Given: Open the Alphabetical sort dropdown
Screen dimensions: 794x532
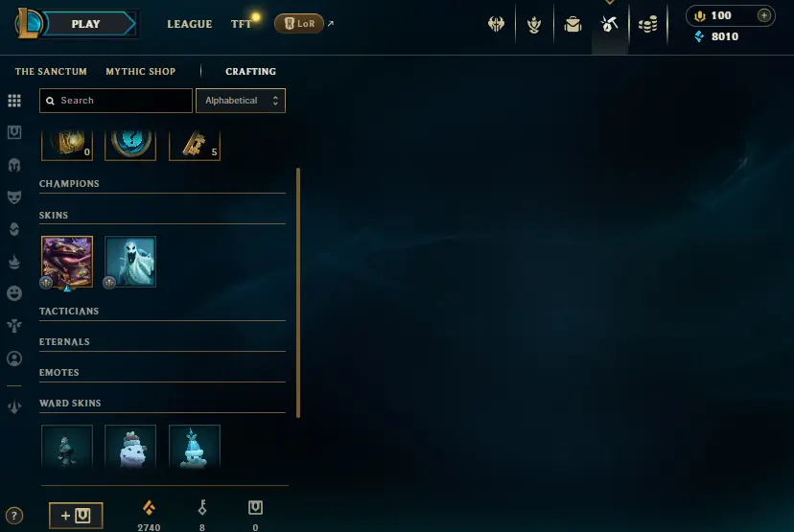Looking at the screenshot, I should (241, 101).
